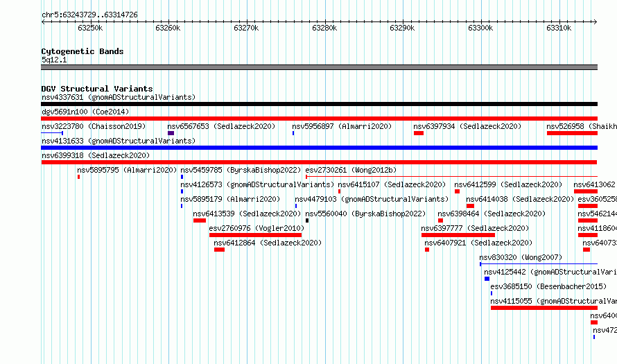The image size is (617, 364).
Task: Select nsv5895179 (Almarri2020) label
Action: 230,199
